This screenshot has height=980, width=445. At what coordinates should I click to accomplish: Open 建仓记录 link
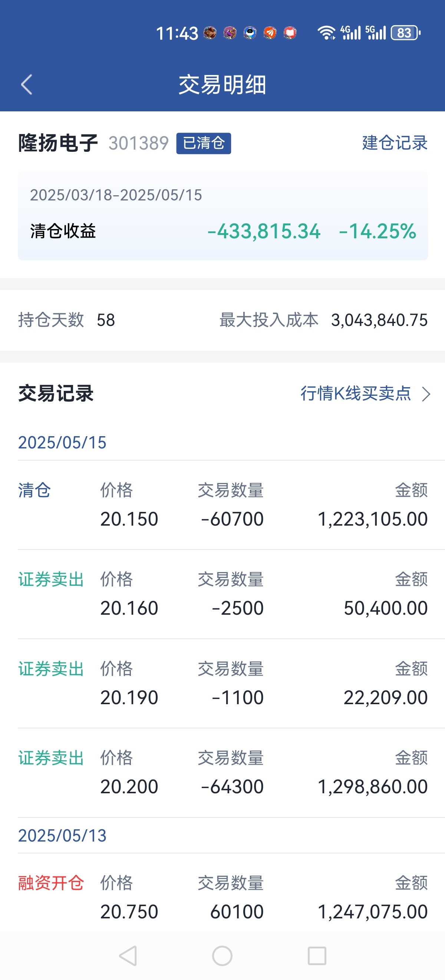pos(395,143)
